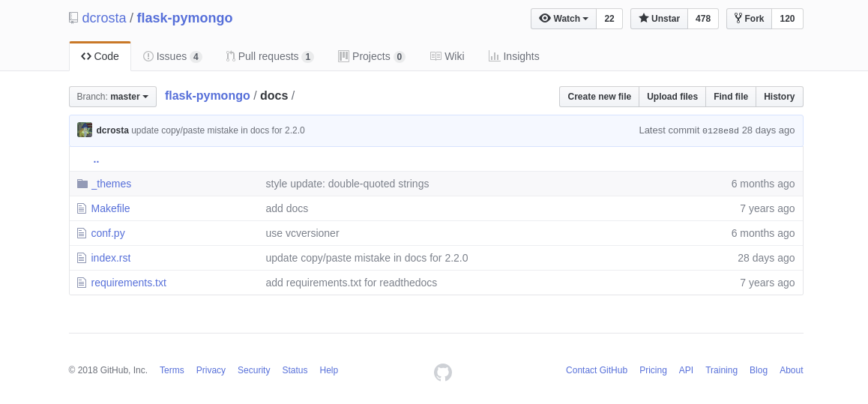This screenshot has width=868, height=404.
Task: Click the repository book icon beside dcrosta
Action: click(x=73, y=18)
